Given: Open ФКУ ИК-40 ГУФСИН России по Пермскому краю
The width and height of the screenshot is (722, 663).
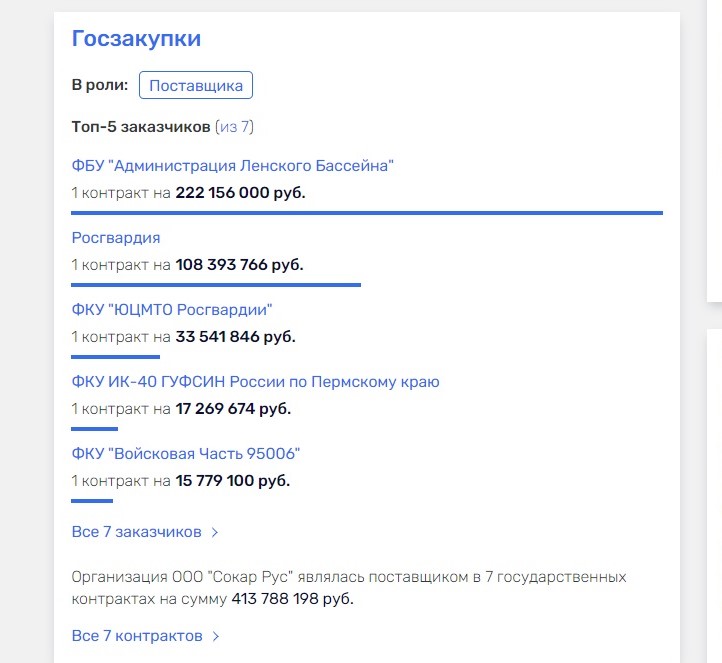Looking at the screenshot, I should tap(256, 382).
